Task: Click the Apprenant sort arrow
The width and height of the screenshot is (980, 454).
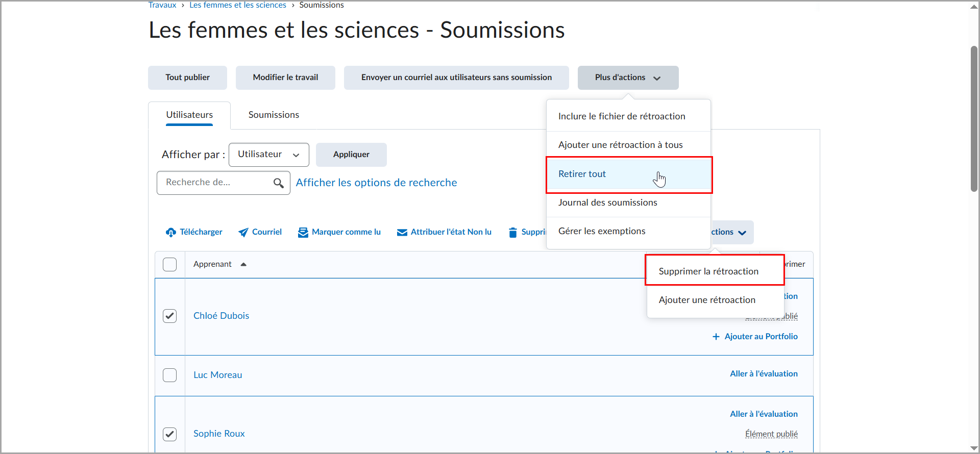Action: pos(243,264)
